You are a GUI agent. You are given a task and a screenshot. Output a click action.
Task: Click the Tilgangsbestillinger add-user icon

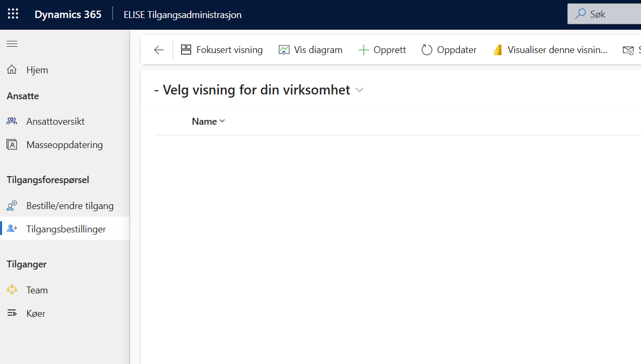coord(12,229)
